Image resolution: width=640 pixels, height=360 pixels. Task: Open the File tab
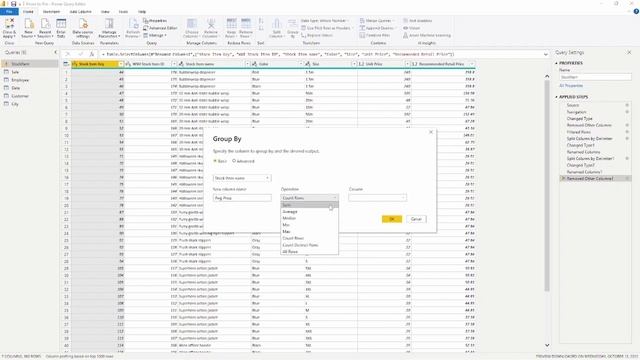click(9, 12)
